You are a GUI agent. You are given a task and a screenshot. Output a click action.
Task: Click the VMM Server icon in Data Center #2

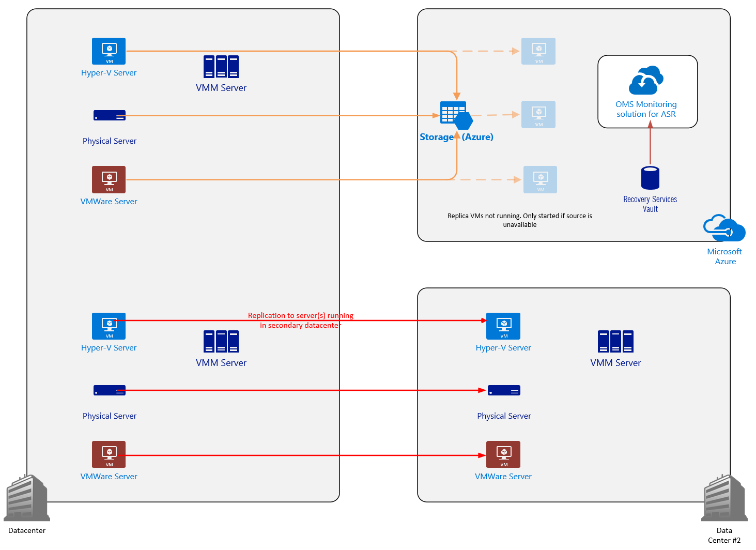(x=615, y=342)
